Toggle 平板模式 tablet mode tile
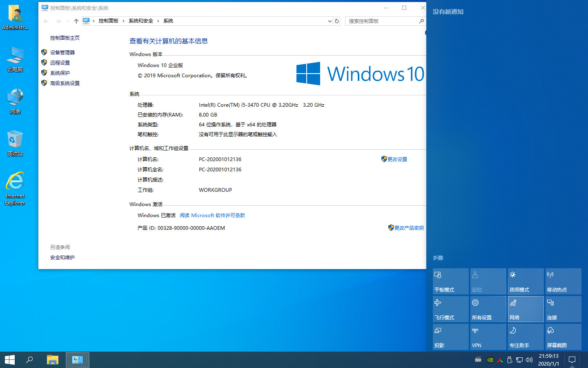The width and height of the screenshot is (588, 368). pyautogui.click(x=451, y=281)
